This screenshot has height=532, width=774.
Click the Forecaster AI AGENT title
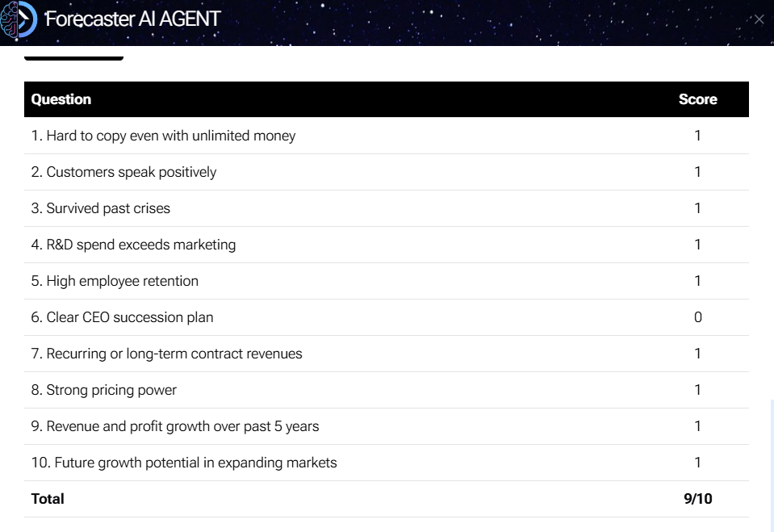pyautogui.click(x=132, y=19)
